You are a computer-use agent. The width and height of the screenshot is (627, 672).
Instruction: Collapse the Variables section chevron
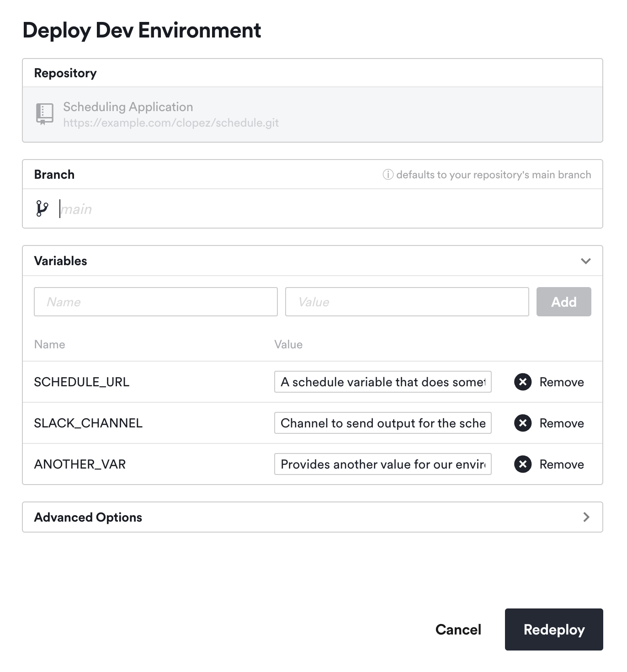[x=585, y=261]
